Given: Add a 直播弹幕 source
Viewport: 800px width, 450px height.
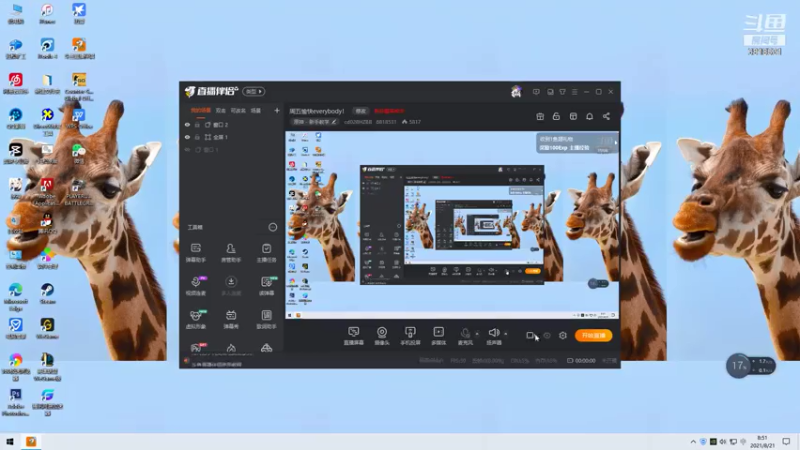Looking at the screenshot, I should [x=354, y=336].
